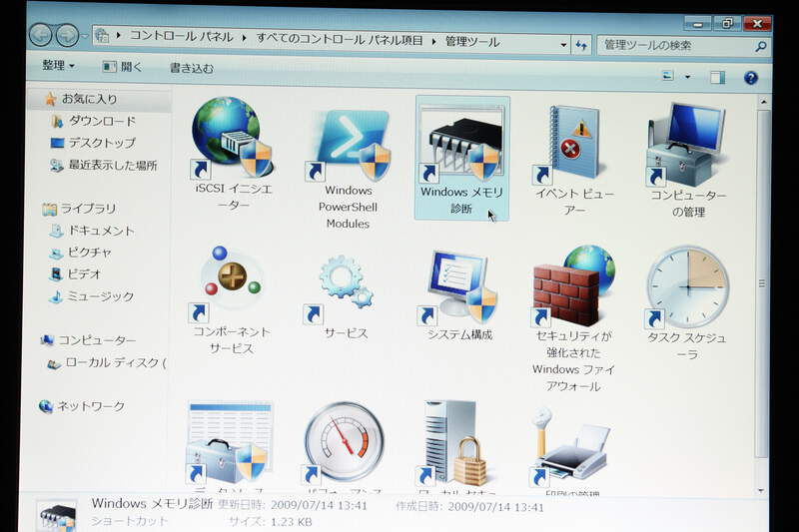The width and height of the screenshot is (799, 532).
Task: Open the server with padlock icon
Action: click(454, 443)
